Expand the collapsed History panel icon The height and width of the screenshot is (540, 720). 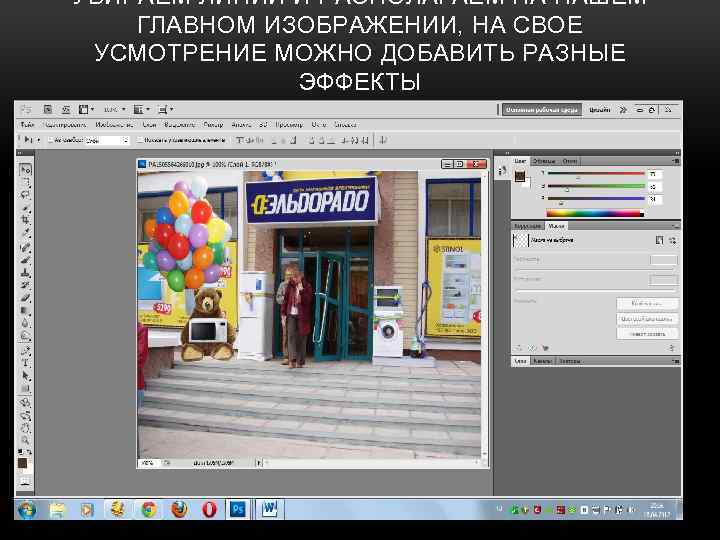(x=502, y=171)
